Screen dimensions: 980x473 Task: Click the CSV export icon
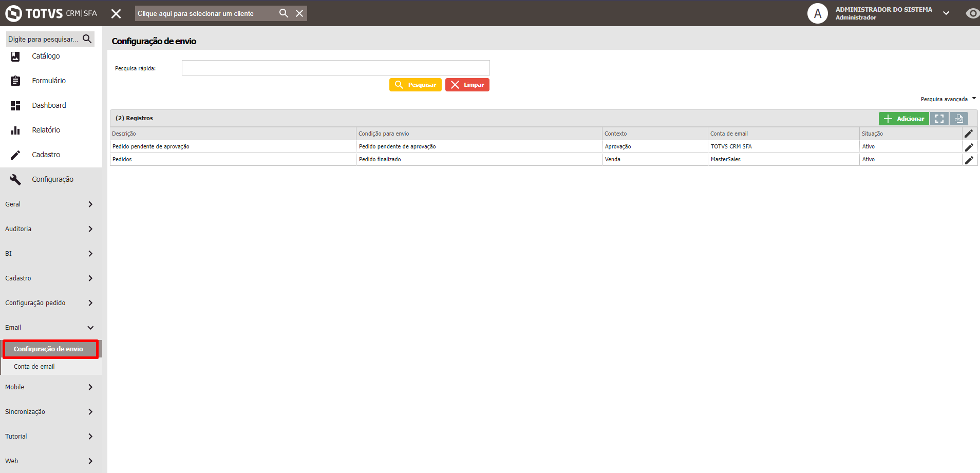pos(958,119)
